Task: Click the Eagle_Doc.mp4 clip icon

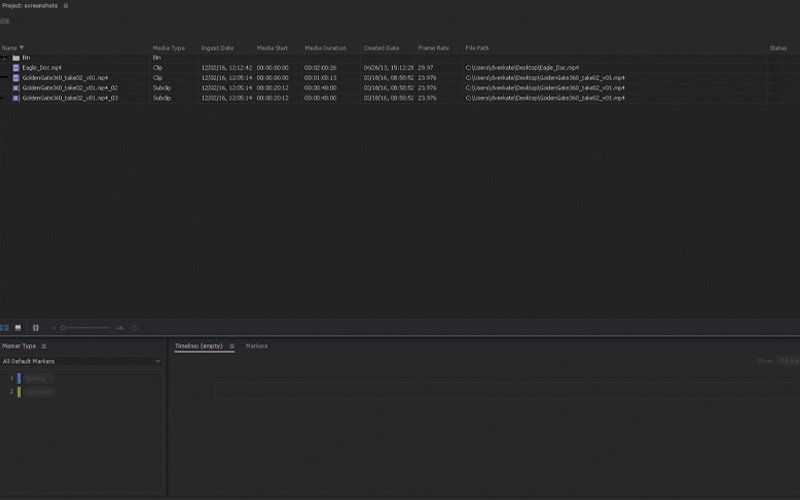Action: click(x=16, y=68)
